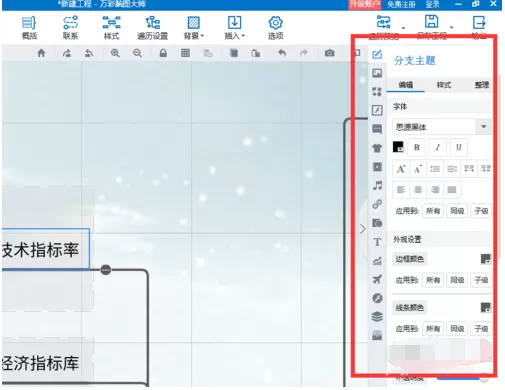Expand the save project dropdown arrow
Image resolution: width=505 pixels, height=390 pixels.
452,28
